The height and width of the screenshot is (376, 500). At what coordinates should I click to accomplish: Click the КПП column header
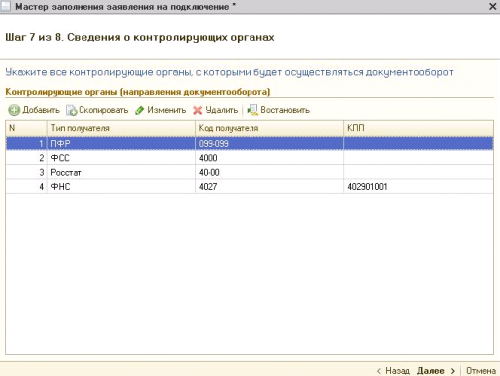pos(419,128)
